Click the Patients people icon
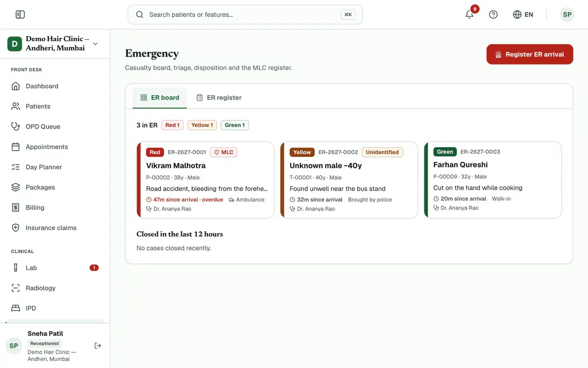 [16, 106]
